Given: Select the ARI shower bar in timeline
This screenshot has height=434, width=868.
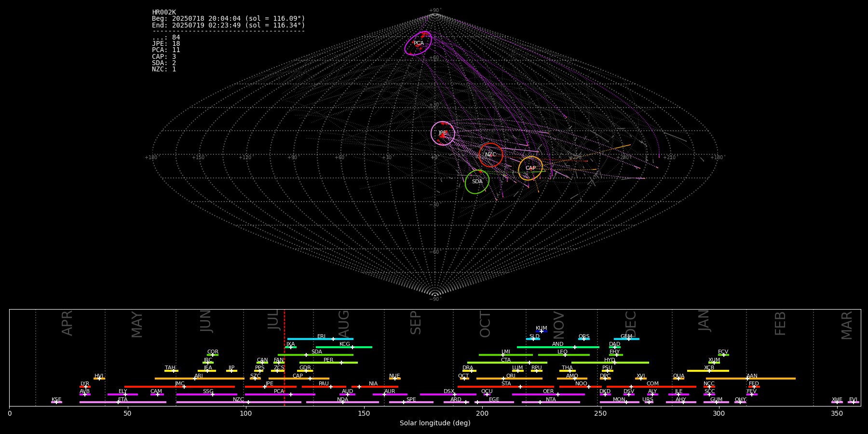Looking at the screenshot, I should point(200,379).
